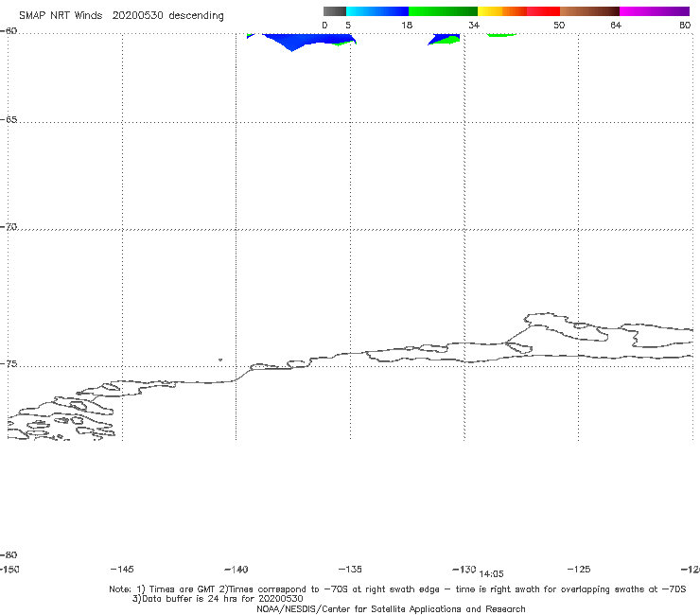Click the small island dot near -141, -75
The image size is (700, 615).
click(x=220, y=360)
